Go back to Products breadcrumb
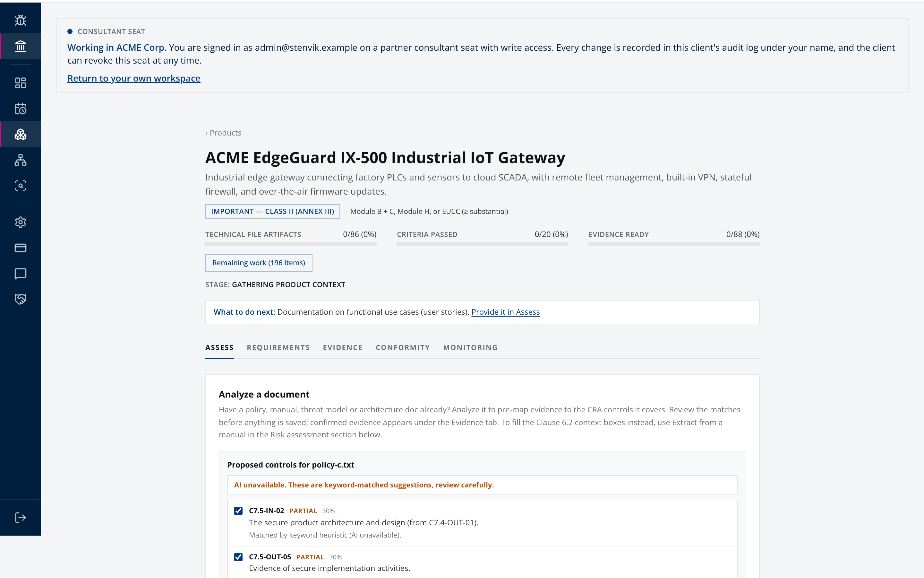The height and width of the screenshot is (578, 924). click(x=223, y=133)
